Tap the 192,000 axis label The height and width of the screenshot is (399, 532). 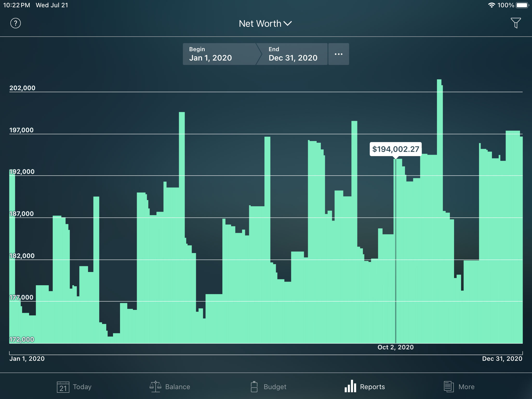coord(22,172)
